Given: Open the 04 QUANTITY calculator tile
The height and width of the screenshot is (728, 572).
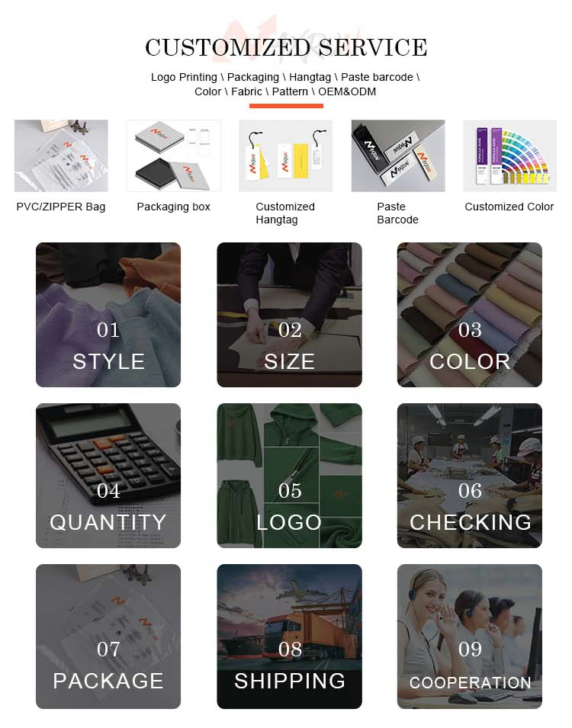Looking at the screenshot, I should [x=108, y=476].
